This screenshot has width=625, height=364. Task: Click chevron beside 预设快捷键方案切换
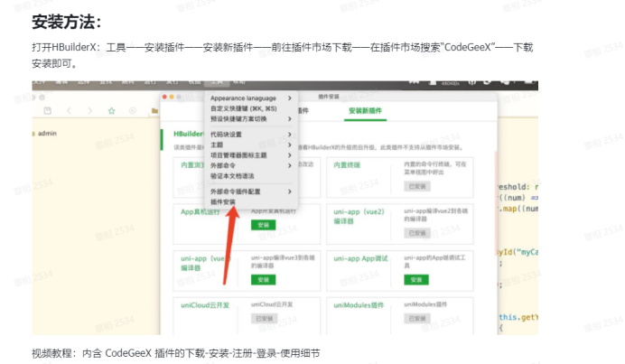click(x=290, y=119)
